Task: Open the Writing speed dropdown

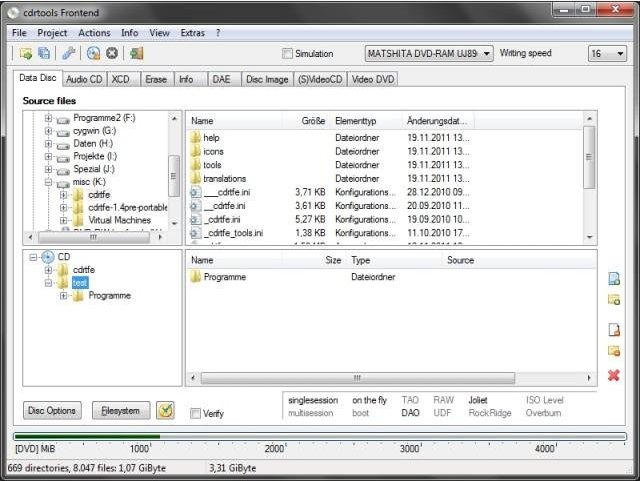Action: click(607, 53)
